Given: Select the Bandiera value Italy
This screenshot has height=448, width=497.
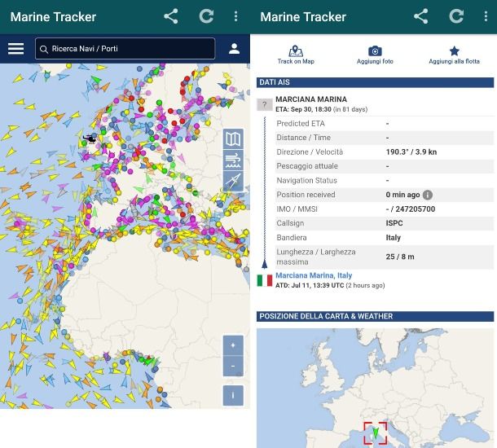Looking at the screenshot, I should (393, 238).
